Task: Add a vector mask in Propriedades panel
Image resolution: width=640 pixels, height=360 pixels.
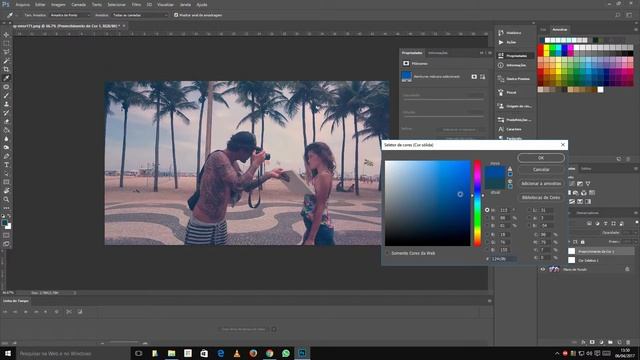Action: pyautogui.click(x=482, y=77)
